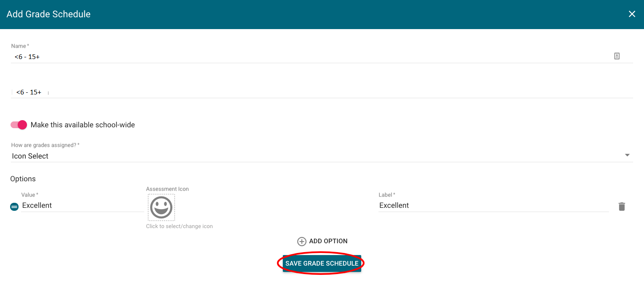Toggle off the school-wide availability switch

point(19,125)
